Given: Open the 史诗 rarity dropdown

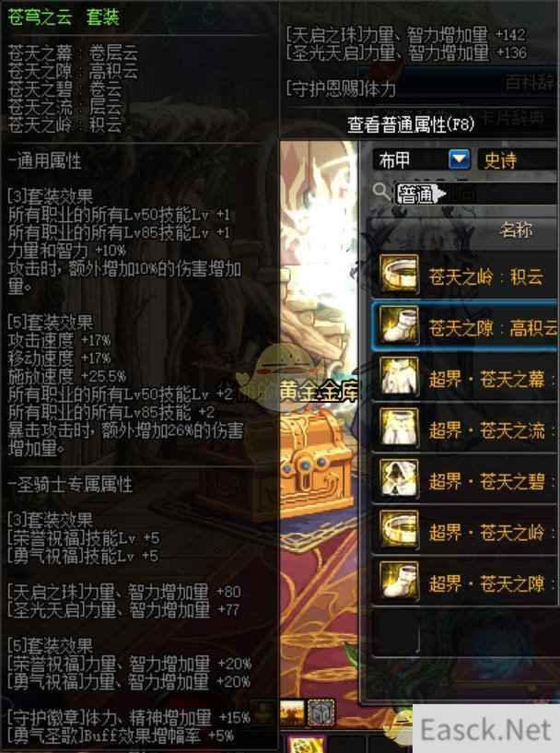Looking at the screenshot, I should 518,159.
